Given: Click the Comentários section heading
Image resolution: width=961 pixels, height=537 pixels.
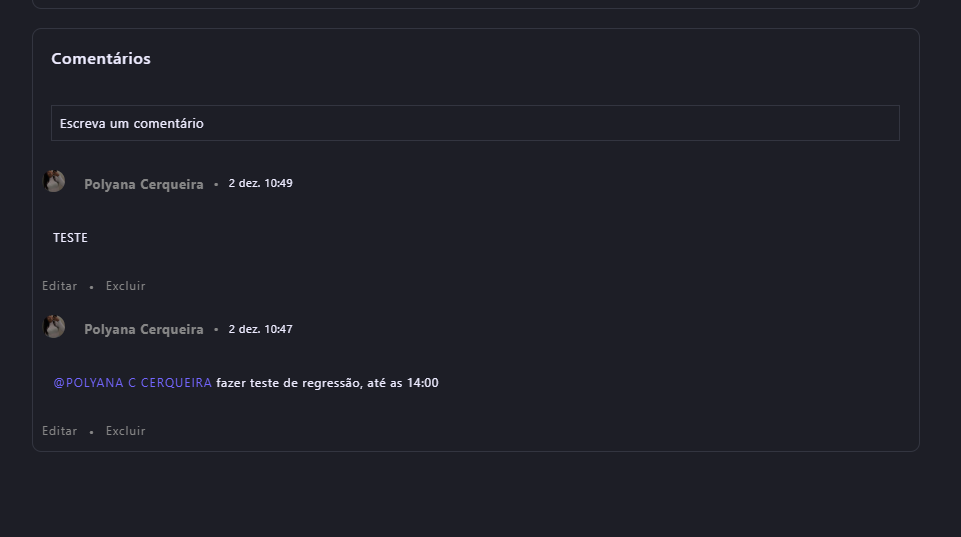Looking at the screenshot, I should 101,59.
